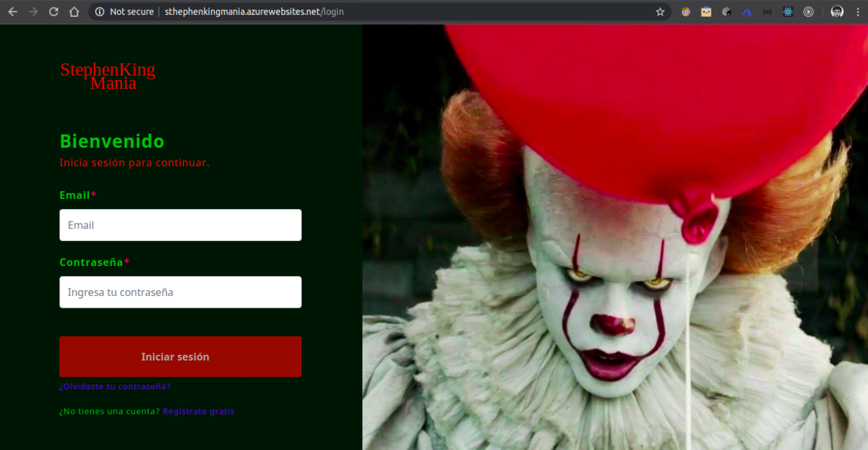Open the girl-with-glasses avatar extension
This screenshot has width=868, height=450.
click(x=686, y=12)
